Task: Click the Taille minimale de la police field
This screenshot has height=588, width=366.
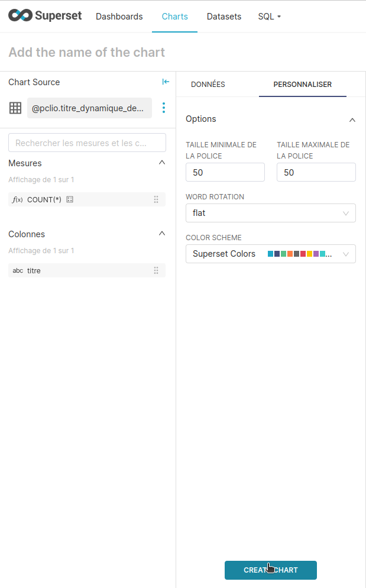Action: [x=225, y=173]
